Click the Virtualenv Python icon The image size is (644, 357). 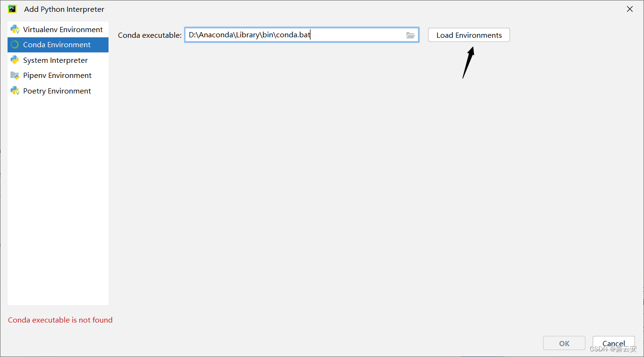pyautogui.click(x=15, y=29)
